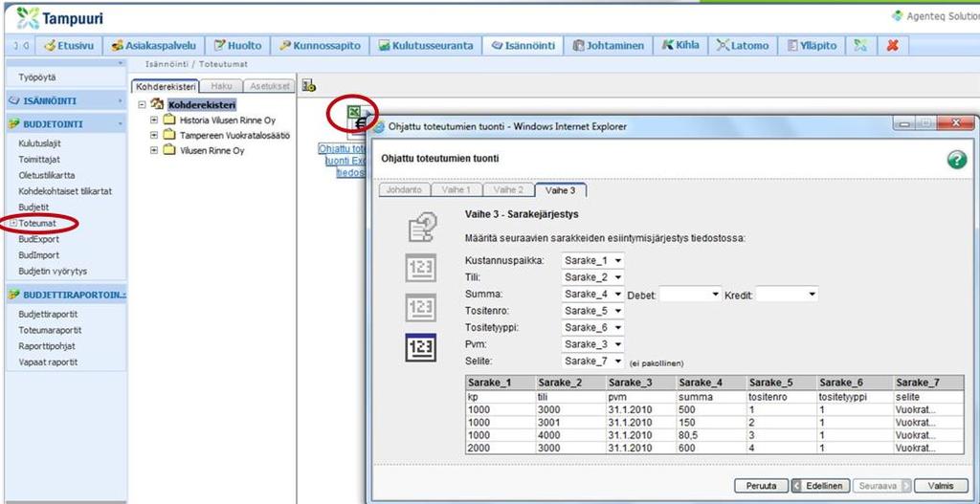Viewport: 980px width, 504px height.
Task: Open the Etusivu menu
Action: (x=69, y=46)
